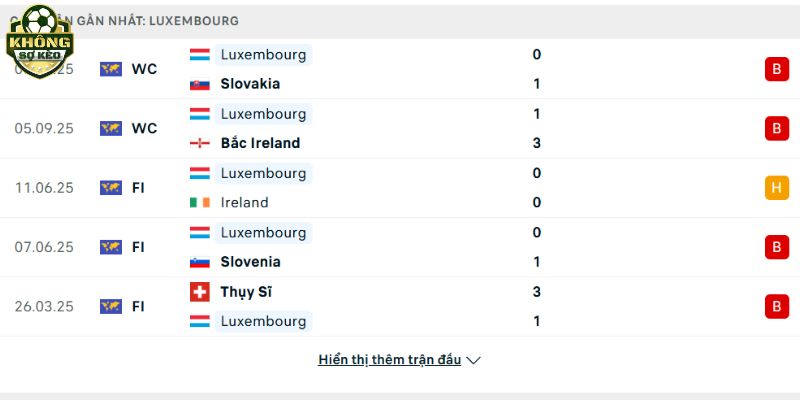800x400 pixels.
Task: Click the Không Sợ Kèo site logo
Action: pos(39,40)
